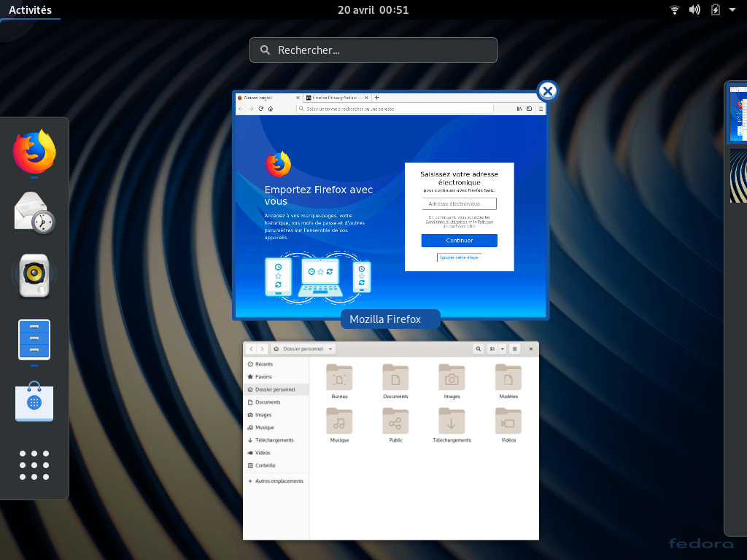Go forward in Files window
Viewport: 747px width, 560px height.
(x=262, y=349)
